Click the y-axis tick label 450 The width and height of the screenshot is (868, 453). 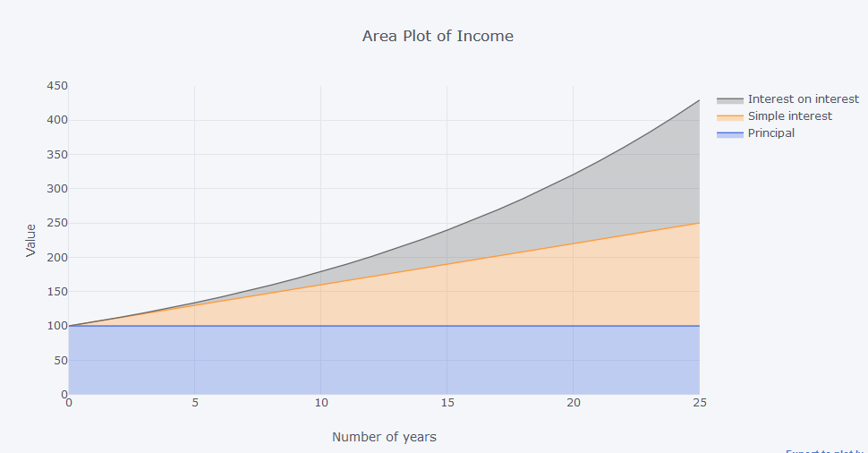click(x=57, y=86)
